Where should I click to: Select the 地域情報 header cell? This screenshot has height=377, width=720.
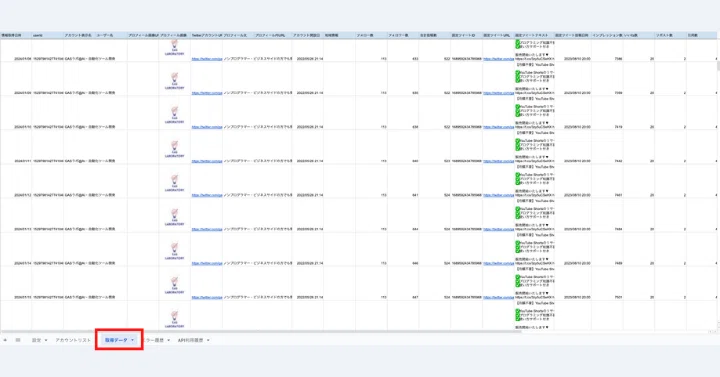(x=339, y=35)
